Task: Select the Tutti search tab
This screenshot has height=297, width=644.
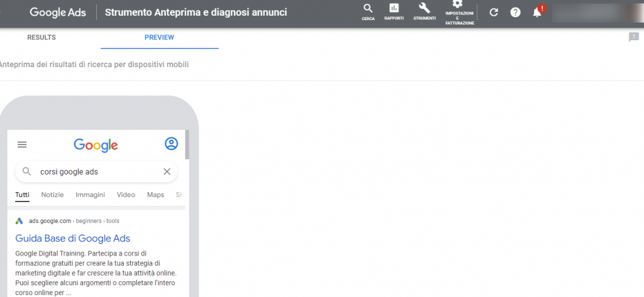Action: (x=22, y=195)
